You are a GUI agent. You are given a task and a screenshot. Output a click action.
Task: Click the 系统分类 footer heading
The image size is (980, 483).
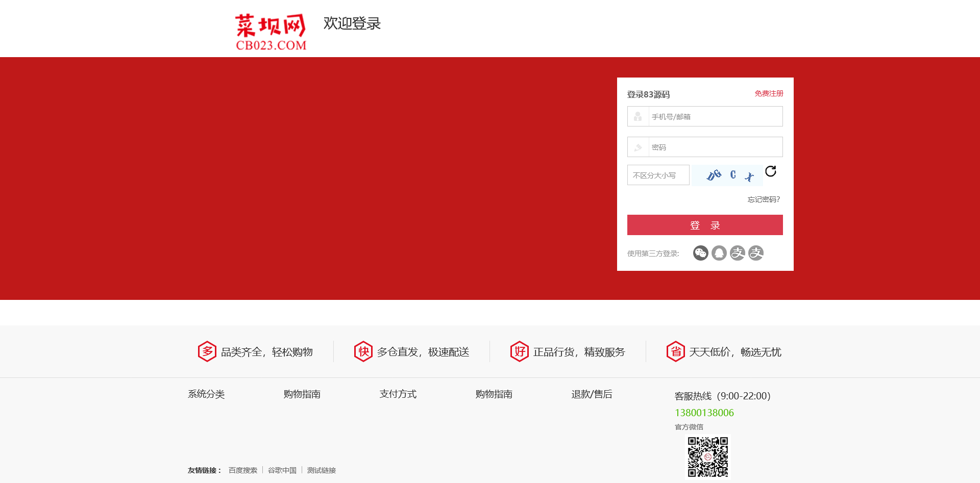click(206, 394)
